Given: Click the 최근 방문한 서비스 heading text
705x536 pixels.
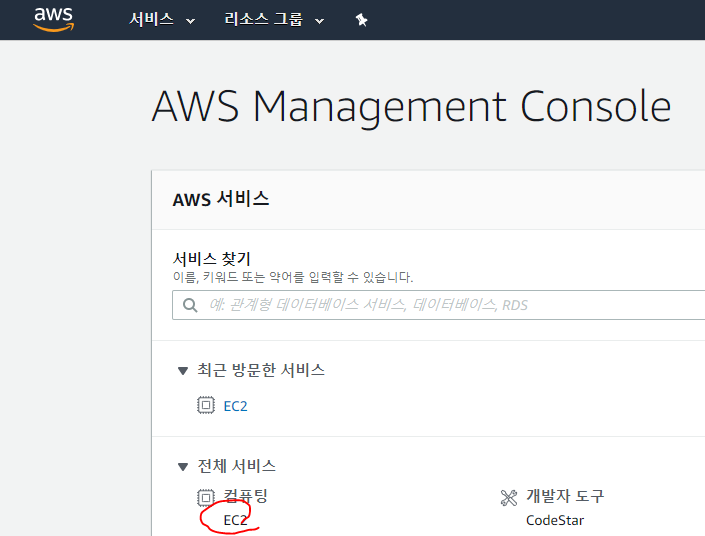Looking at the screenshot, I should click(261, 371).
